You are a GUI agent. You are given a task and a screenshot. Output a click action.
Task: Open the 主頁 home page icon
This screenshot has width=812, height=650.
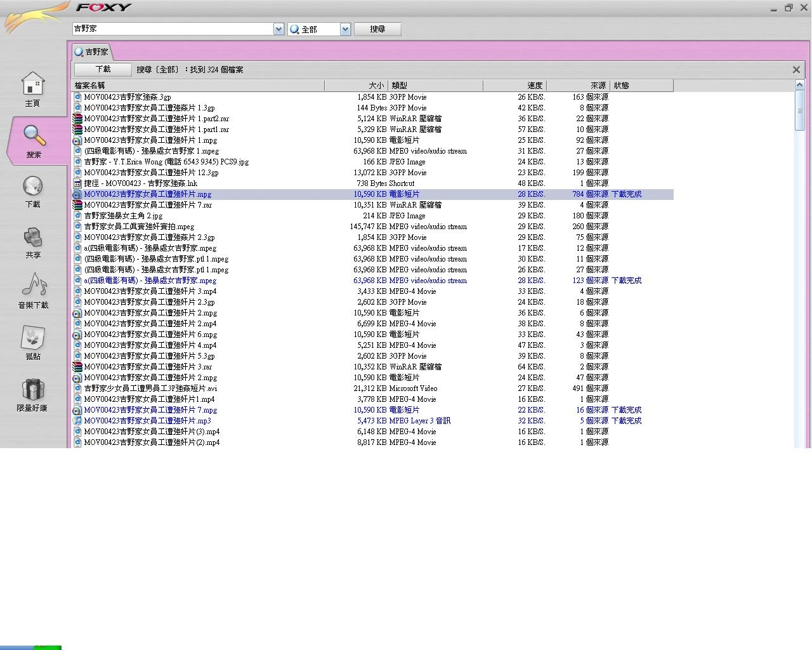[33, 84]
